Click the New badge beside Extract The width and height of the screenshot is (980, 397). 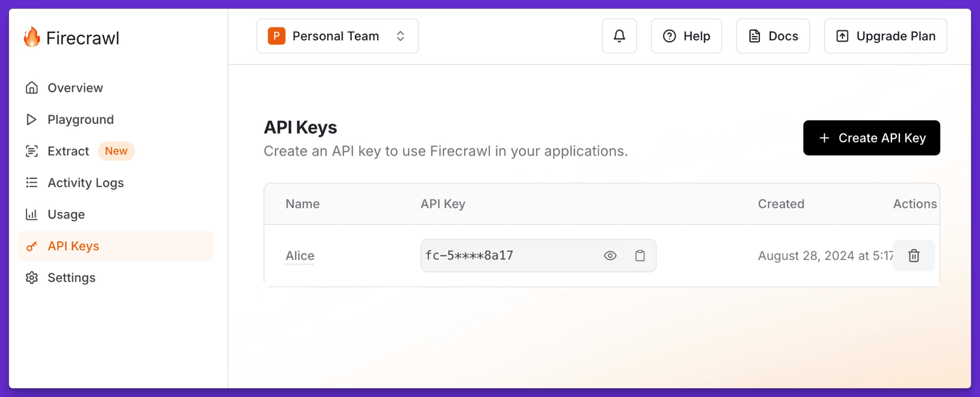(x=116, y=151)
